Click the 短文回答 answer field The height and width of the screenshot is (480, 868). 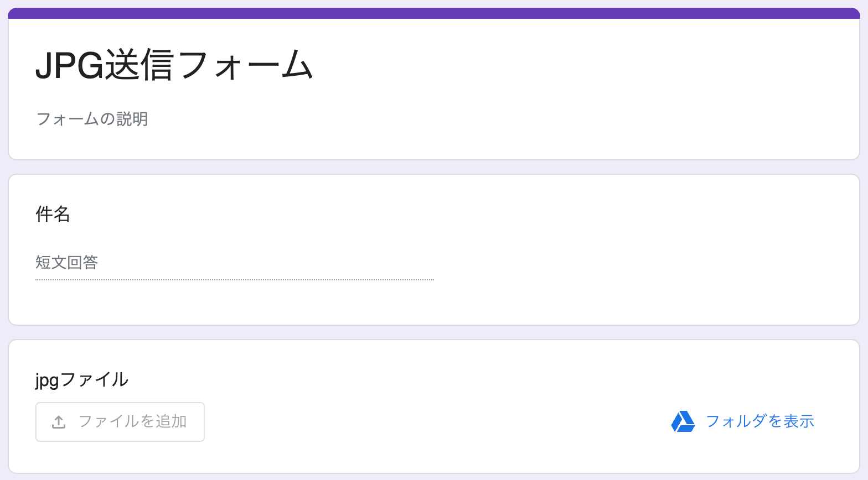pyautogui.click(x=235, y=262)
